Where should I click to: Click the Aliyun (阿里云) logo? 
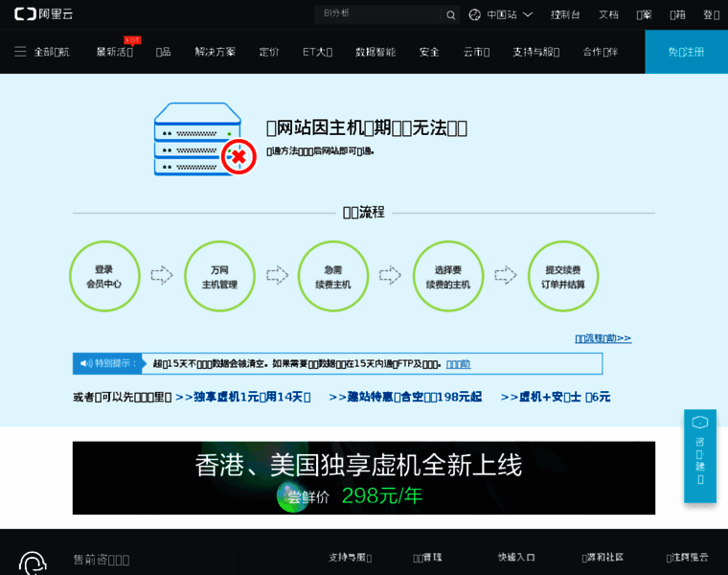pyautogui.click(x=43, y=14)
